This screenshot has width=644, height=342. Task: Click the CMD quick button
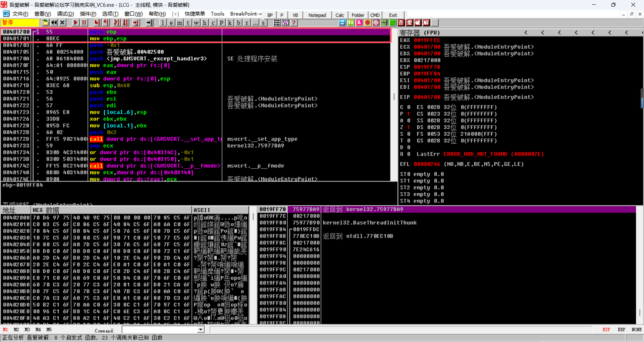(375, 15)
